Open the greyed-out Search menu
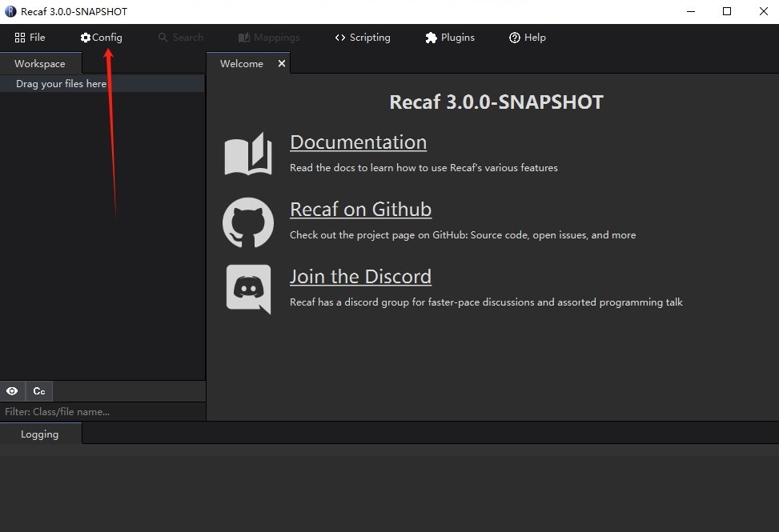The image size is (779, 532). [x=180, y=38]
